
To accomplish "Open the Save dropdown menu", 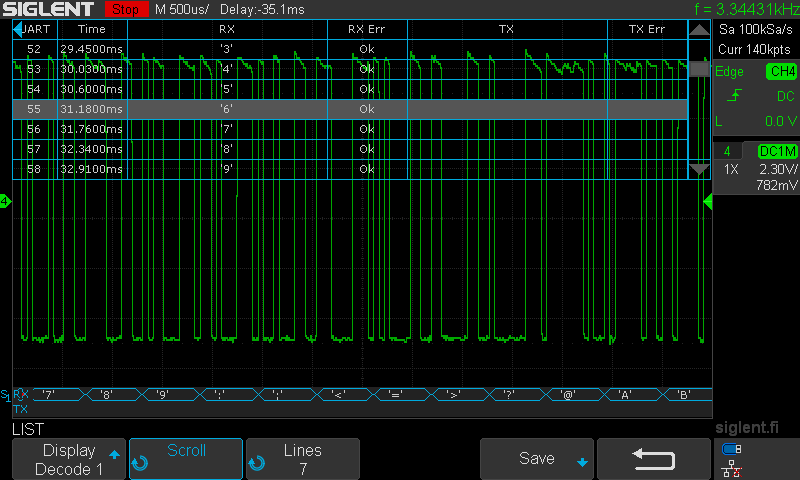I will tap(537, 459).
